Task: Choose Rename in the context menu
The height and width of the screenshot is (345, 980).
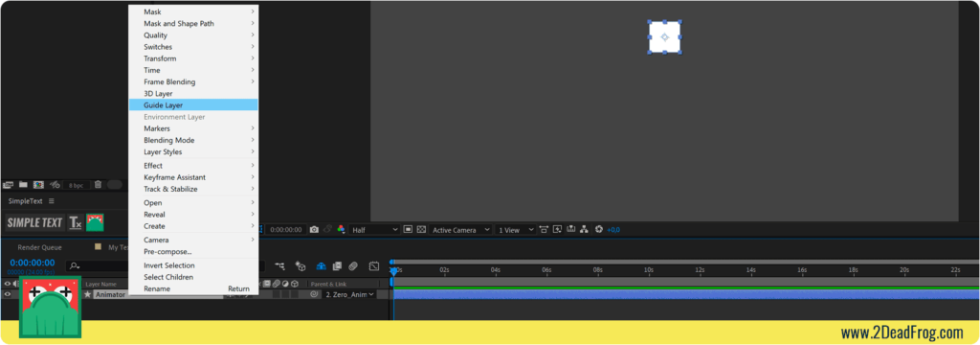Action: pos(193,288)
